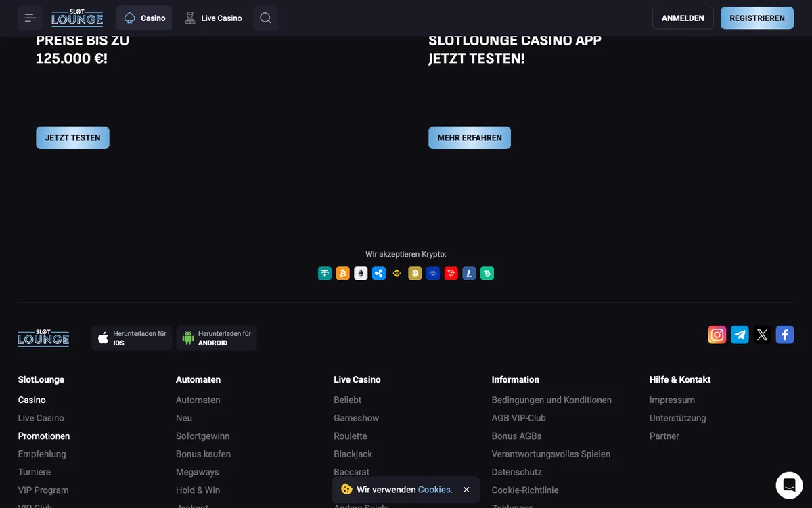Image resolution: width=812 pixels, height=508 pixels.
Task: Open the Roulette footer link
Action: pyautogui.click(x=351, y=436)
